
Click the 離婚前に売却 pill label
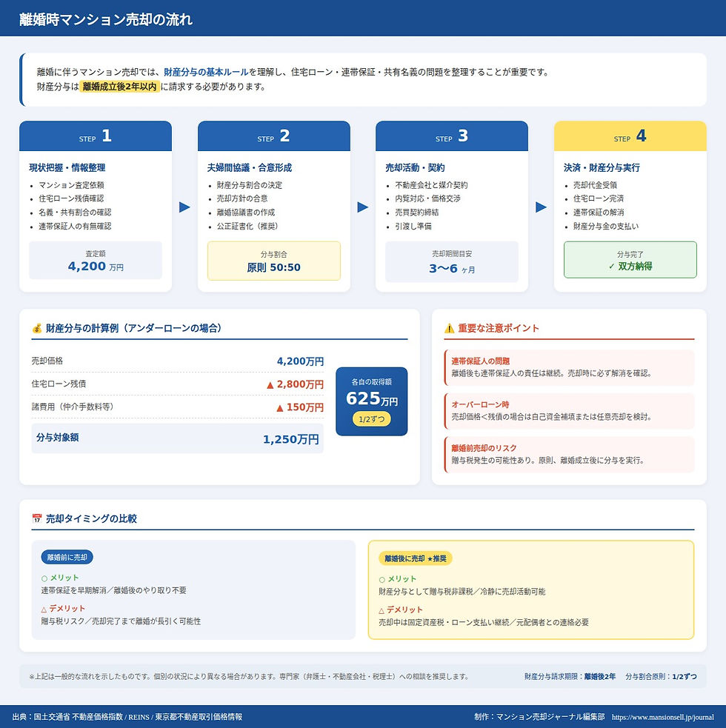click(67, 557)
